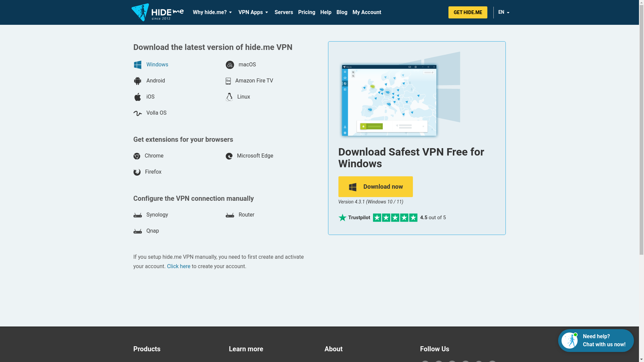Image resolution: width=644 pixels, height=362 pixels.
Task: Click the Download now button
Action: click(375, 187)
